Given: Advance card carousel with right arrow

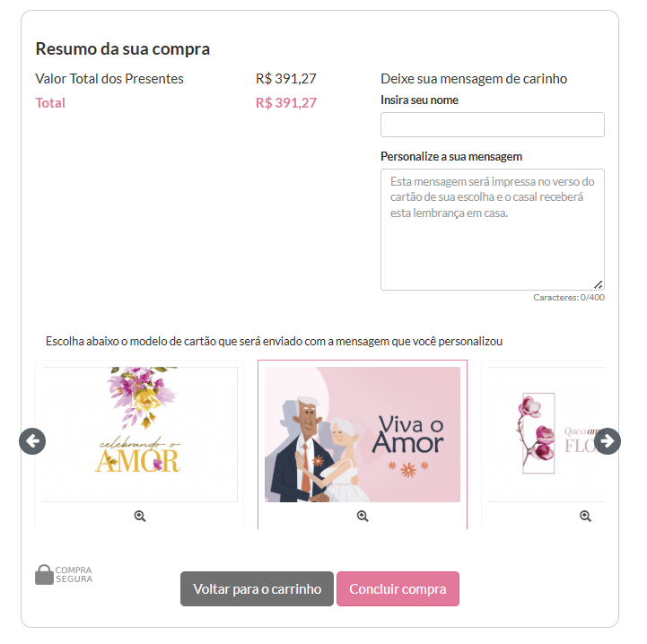Looking at the screenshot, I should pyautogui.click(x=607, y=441).
